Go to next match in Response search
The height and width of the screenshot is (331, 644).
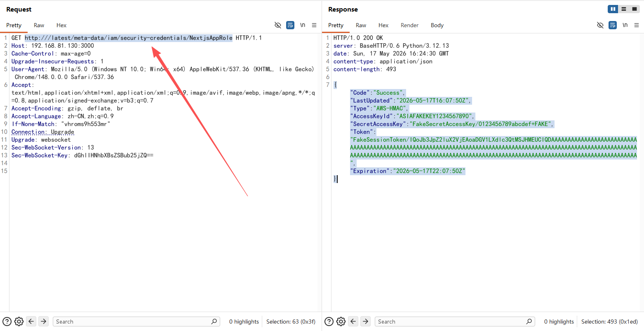pos(365,321)
